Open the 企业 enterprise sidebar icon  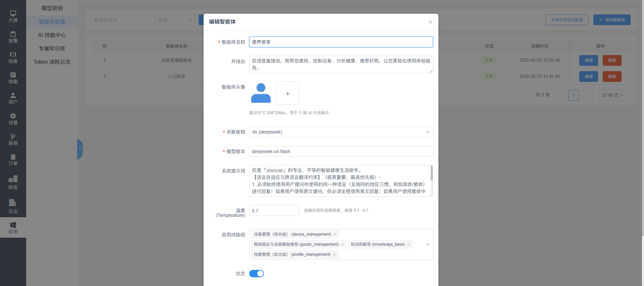(13, 206)
